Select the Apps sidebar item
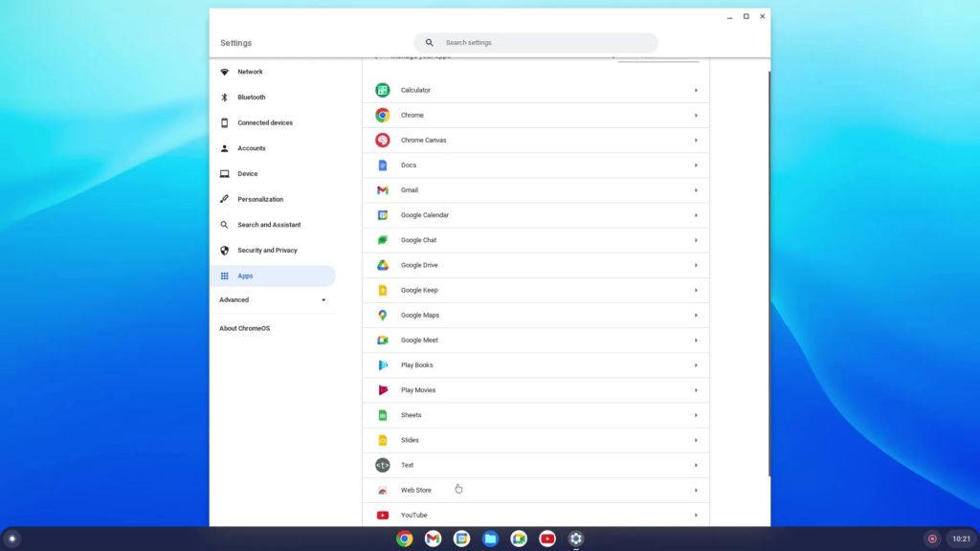The height and width of the screenshot is (551, 980). pyautogui.click(x=273, y=276)
